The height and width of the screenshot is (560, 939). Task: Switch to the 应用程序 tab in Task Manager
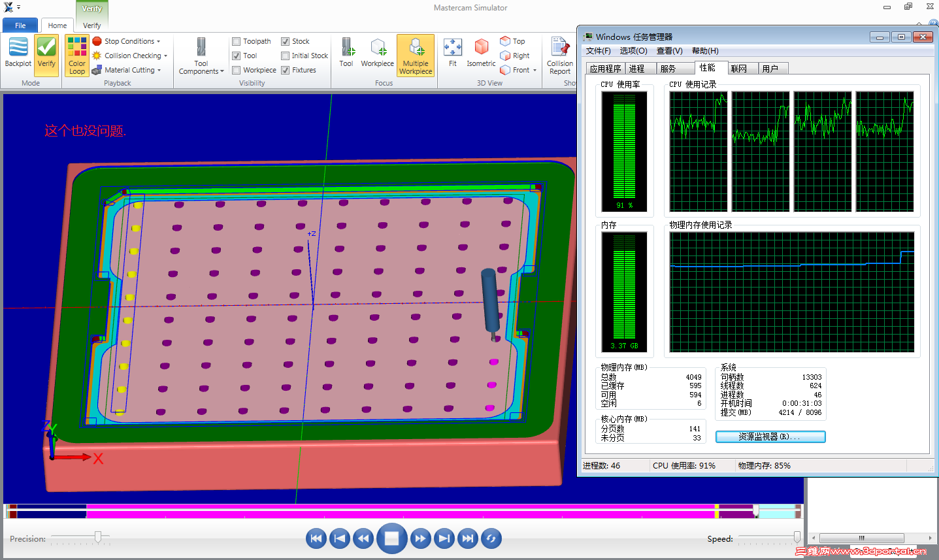(x=605, y=69)
